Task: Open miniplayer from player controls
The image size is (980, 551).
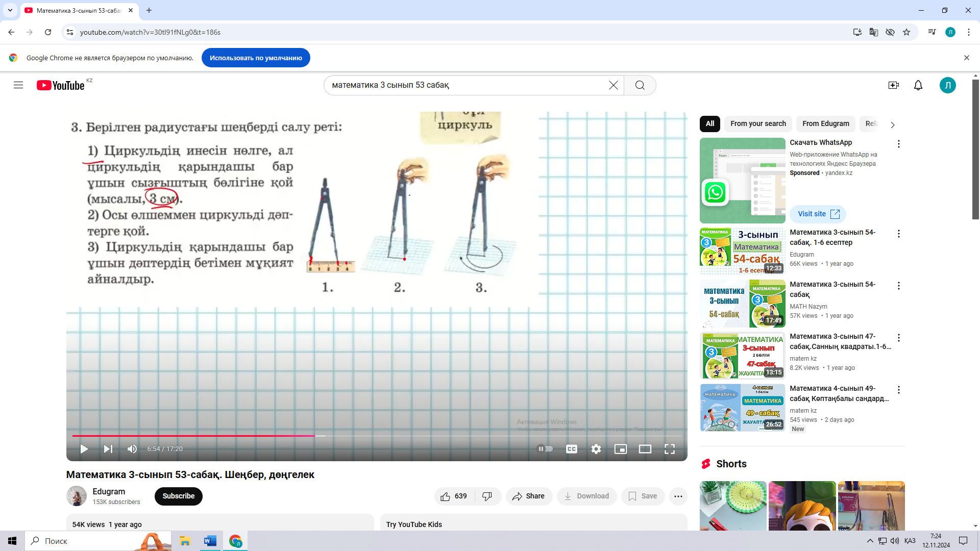Action: click(620, 449)
